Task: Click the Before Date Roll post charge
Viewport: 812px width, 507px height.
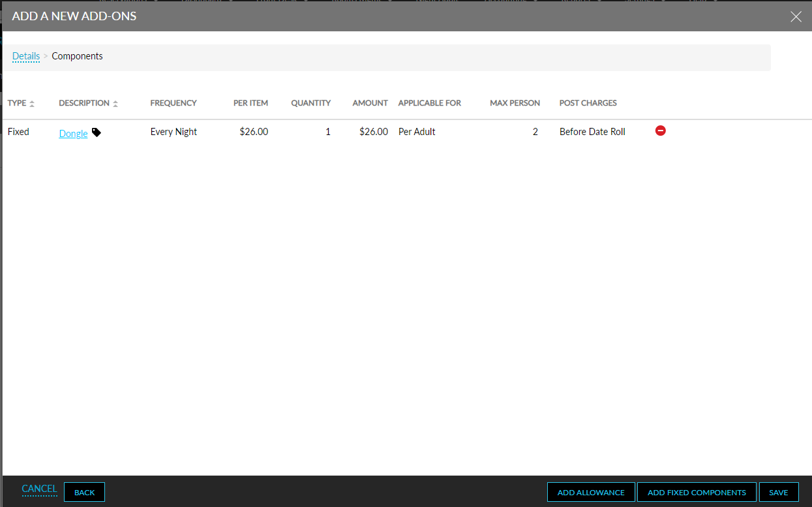Action: (x=592, y=131)
